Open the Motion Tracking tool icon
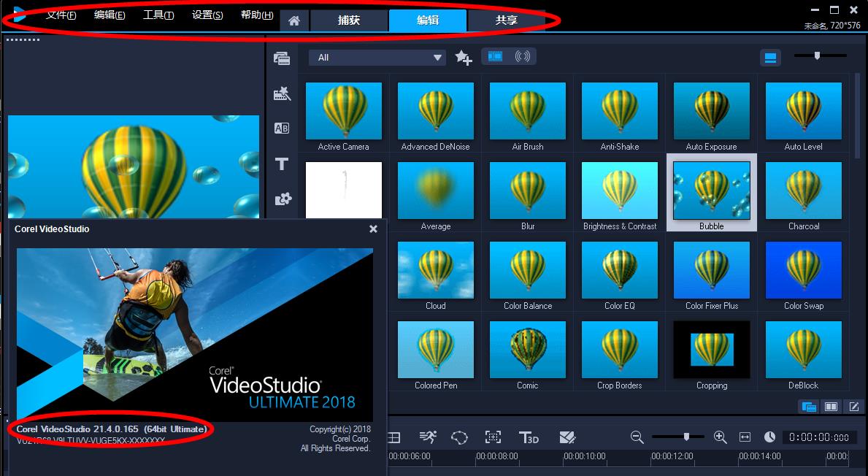This screenshot has height=476, width=868. (x=428, y=437)
